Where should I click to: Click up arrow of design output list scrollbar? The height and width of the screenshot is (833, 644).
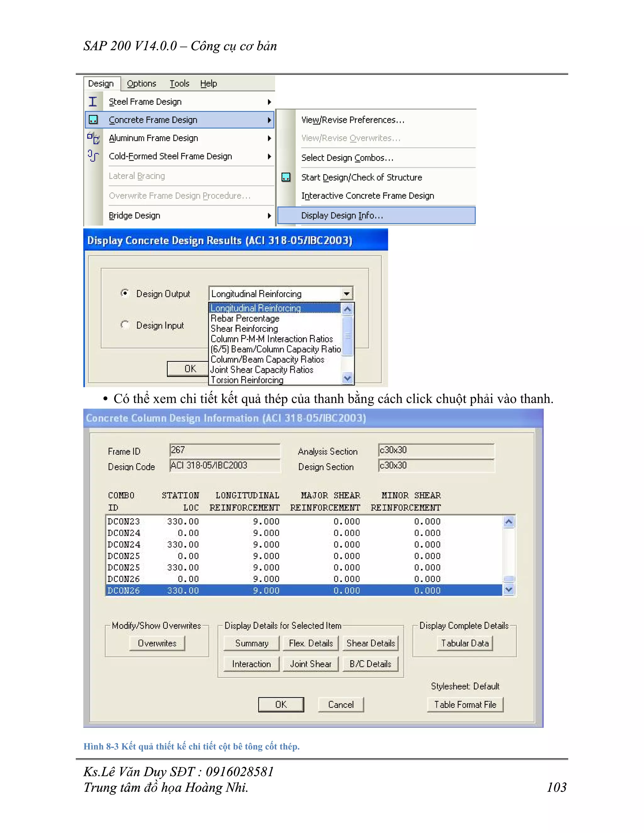[x=347, y=309]
